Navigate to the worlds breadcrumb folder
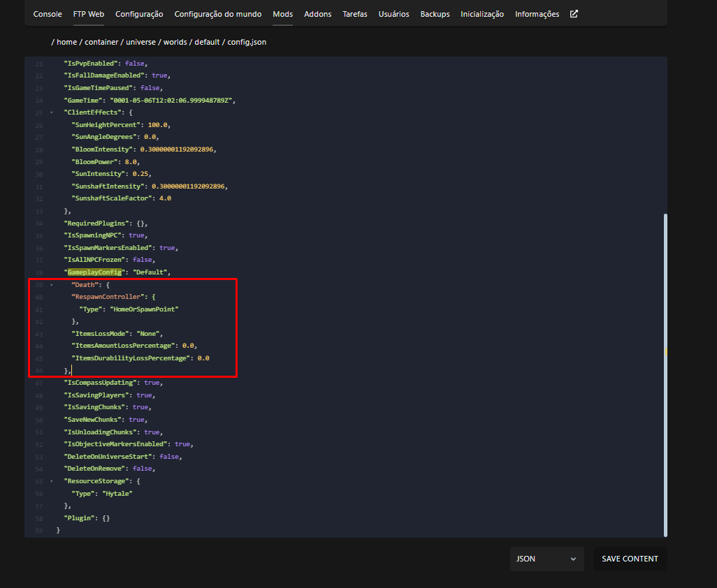Screen dimensions: 717x588 click(x=175, y=42)
